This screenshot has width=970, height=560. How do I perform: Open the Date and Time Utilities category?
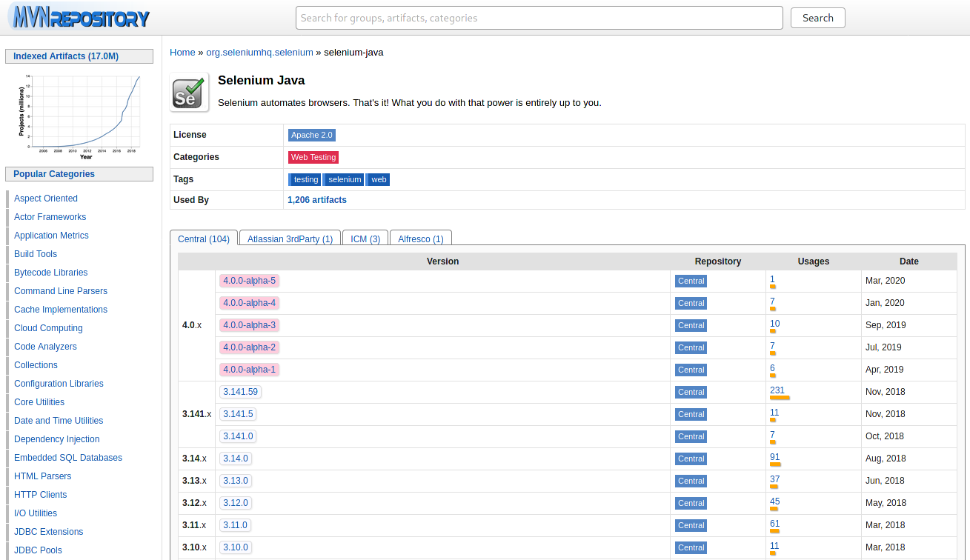tap(59, 421)
